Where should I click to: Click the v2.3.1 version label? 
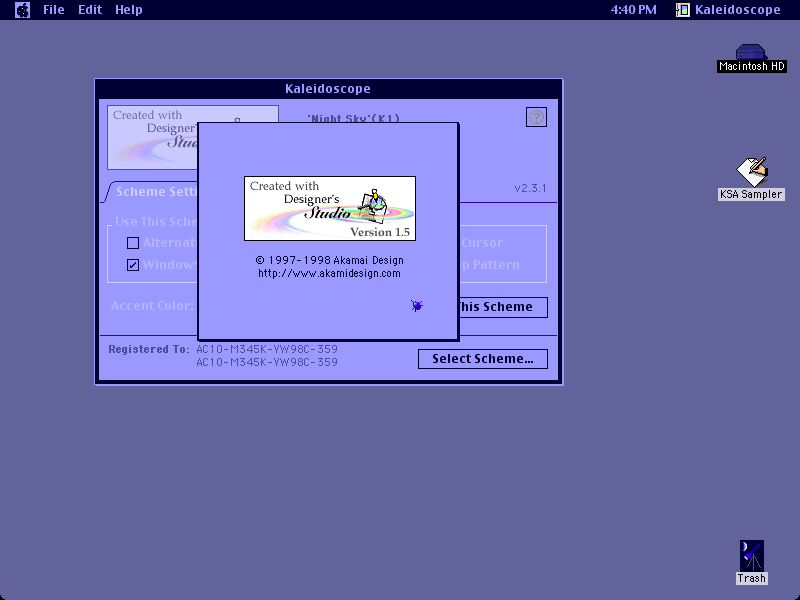(530, 188)
